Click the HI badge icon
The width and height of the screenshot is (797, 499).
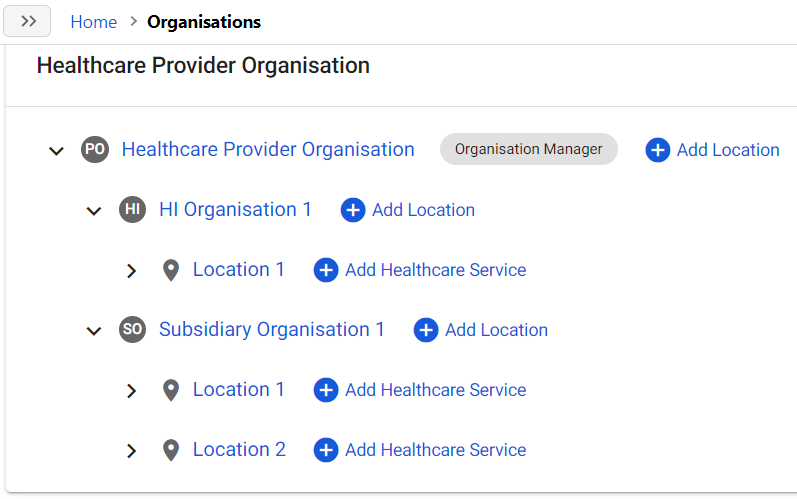(133, 209)
